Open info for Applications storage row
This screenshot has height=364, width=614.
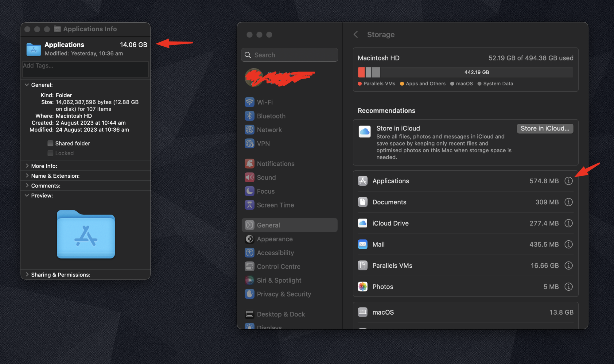coord(569,181)
